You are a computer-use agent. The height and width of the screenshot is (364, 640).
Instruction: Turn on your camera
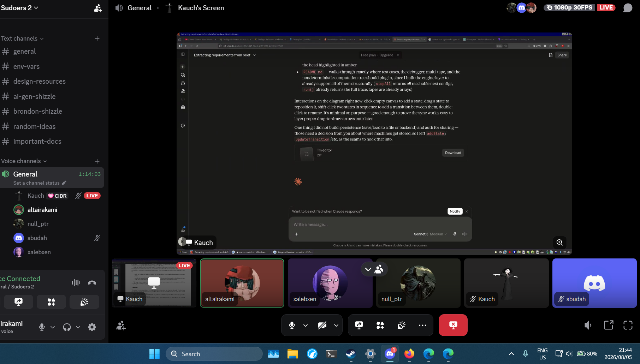coord(322,325)
